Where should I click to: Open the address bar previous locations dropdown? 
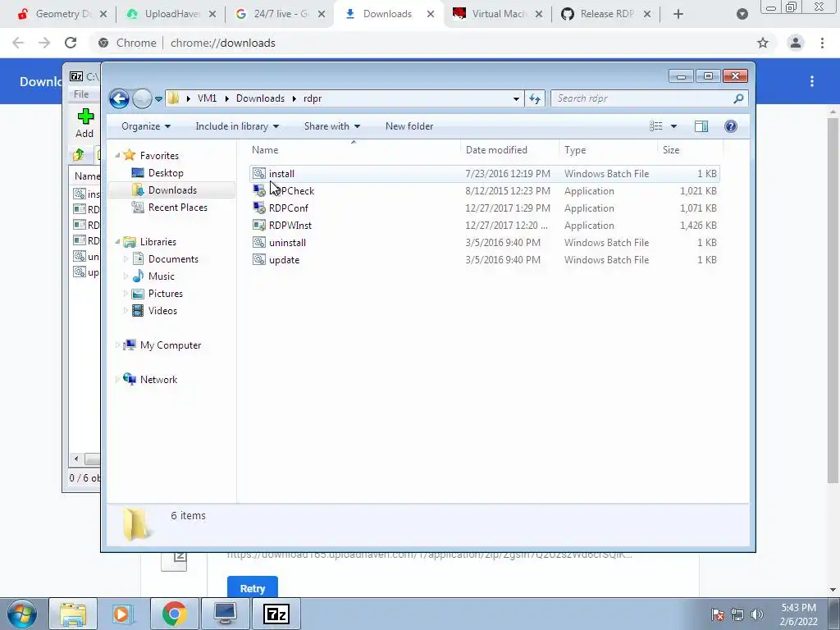tap(516, 99)
